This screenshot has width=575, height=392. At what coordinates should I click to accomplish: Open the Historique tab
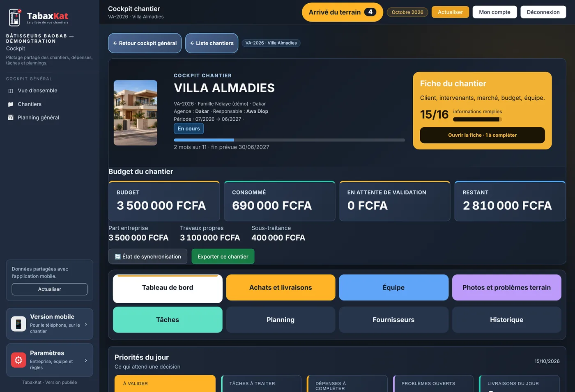coord(506,320)
